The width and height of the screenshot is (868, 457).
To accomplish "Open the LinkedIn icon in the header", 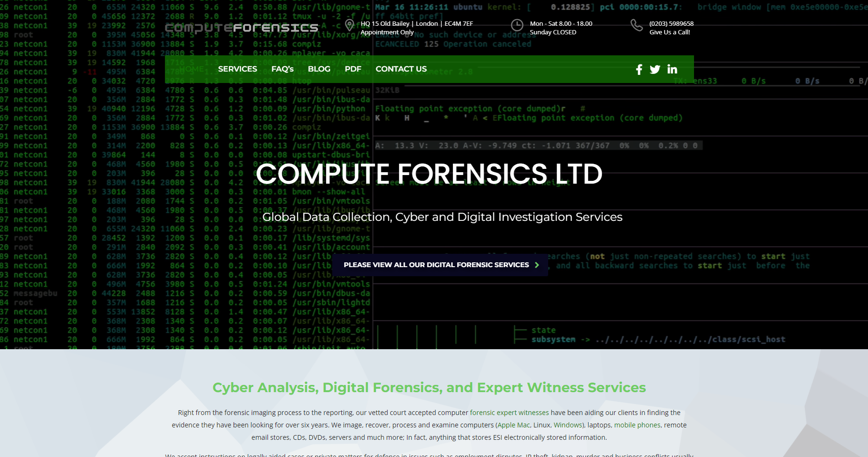I will (672, 69).
